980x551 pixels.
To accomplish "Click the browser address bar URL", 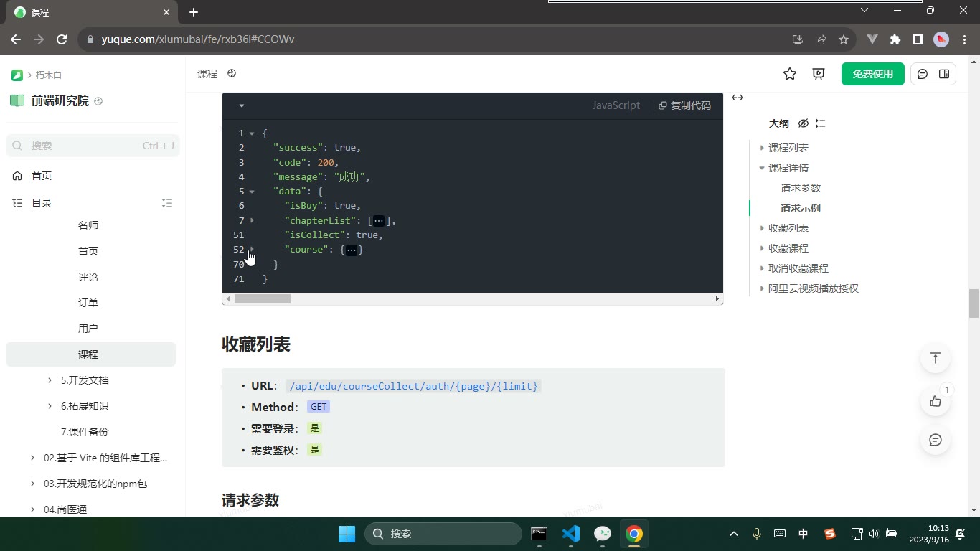I will pos(198,39).
